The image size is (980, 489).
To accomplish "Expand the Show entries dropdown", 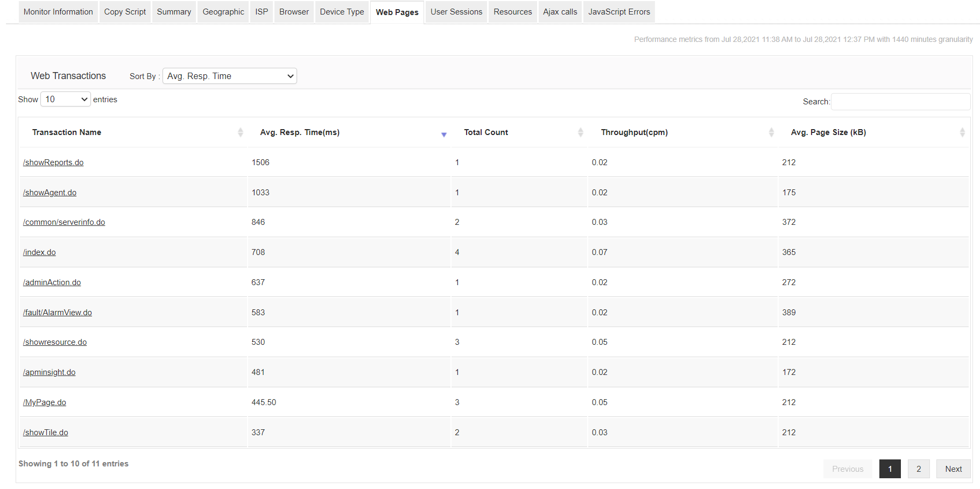I will point(65,99).
